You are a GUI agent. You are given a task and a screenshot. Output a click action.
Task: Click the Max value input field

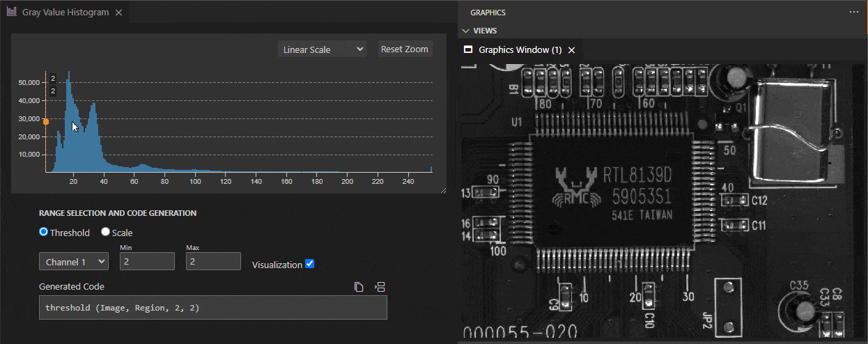pyautogui.click(x=212, y=262)
